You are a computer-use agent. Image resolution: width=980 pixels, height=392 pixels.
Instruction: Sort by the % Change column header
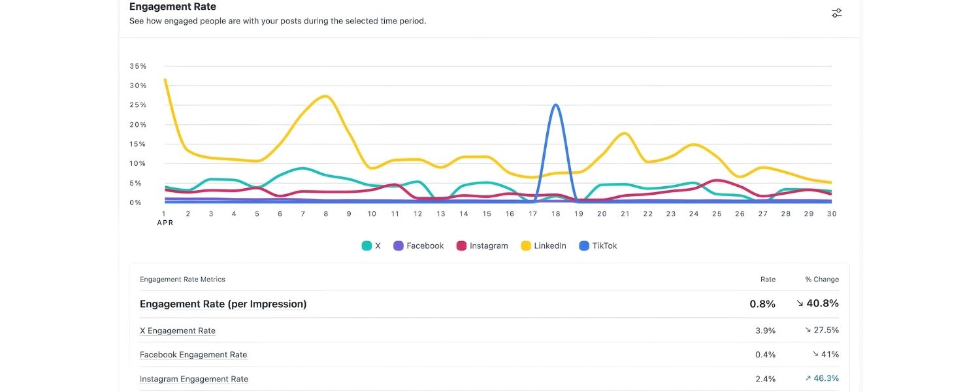(822, 280)
